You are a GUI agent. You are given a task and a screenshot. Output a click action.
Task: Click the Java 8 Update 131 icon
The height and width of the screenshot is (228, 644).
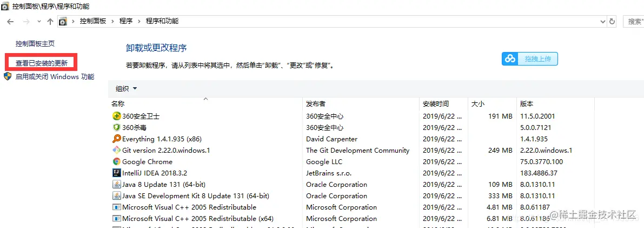pos(116,184)
